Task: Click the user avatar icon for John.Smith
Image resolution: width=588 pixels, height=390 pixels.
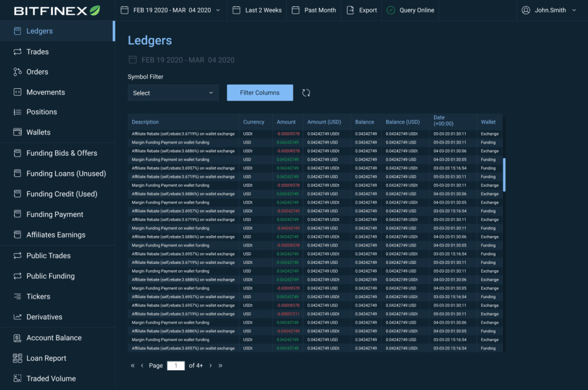Action: tap(526, 10)
